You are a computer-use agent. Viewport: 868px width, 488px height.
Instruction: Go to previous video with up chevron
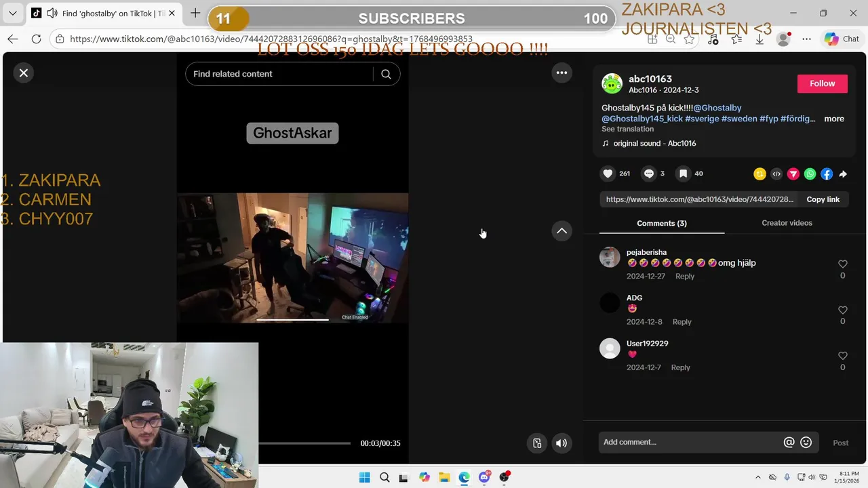(x=561, y=231)
